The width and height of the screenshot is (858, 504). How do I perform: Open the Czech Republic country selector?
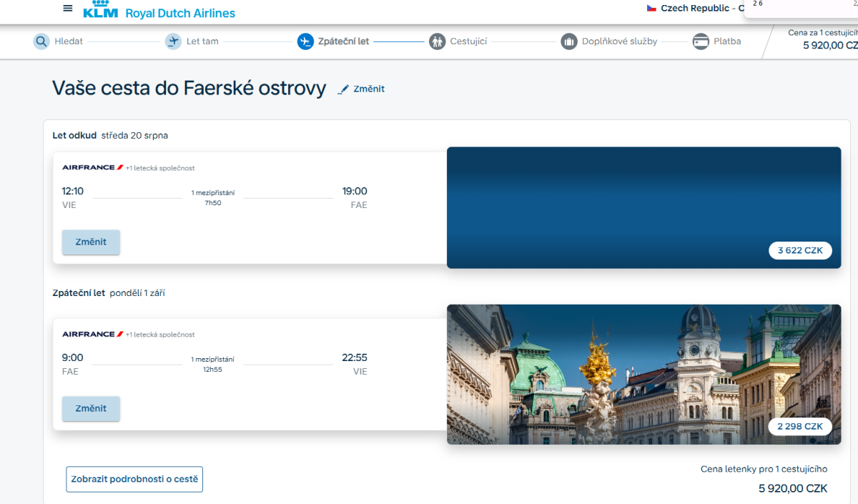[692, 9]
